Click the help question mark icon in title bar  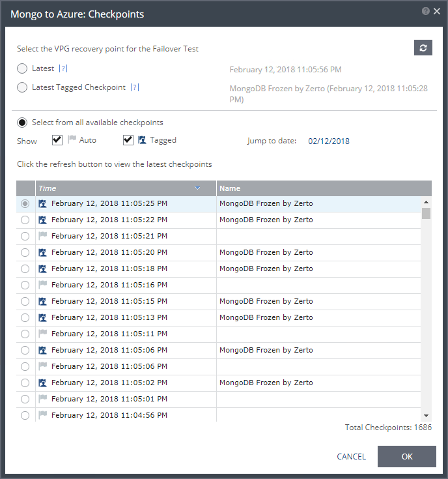coord(426,11)
